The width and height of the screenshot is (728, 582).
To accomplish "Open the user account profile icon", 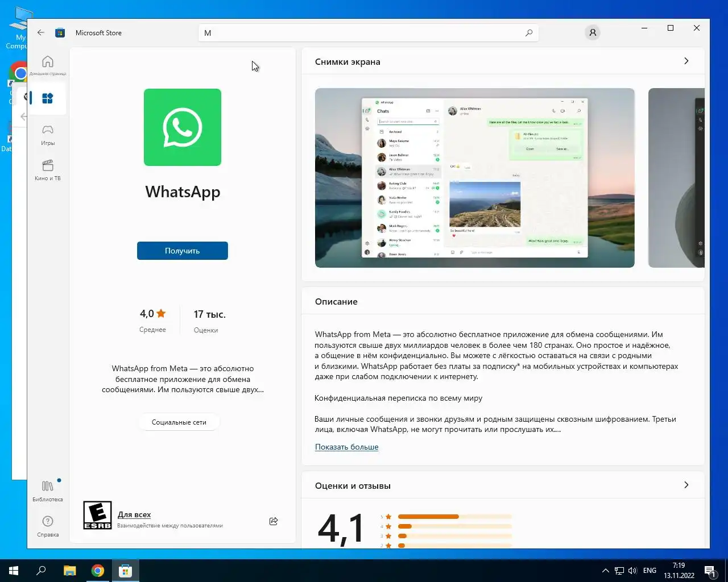I will (x=593, y=32).
